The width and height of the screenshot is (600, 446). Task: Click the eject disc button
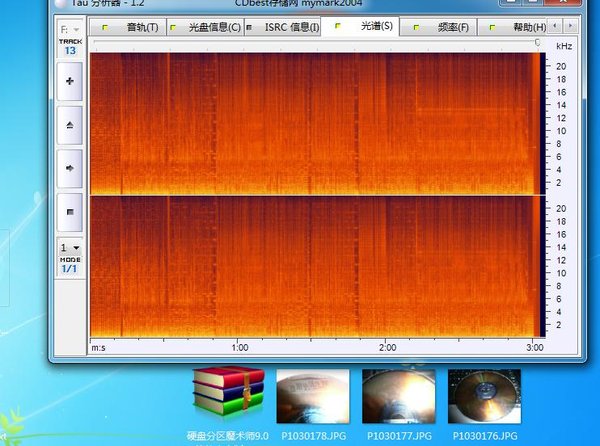click(70, 125)
